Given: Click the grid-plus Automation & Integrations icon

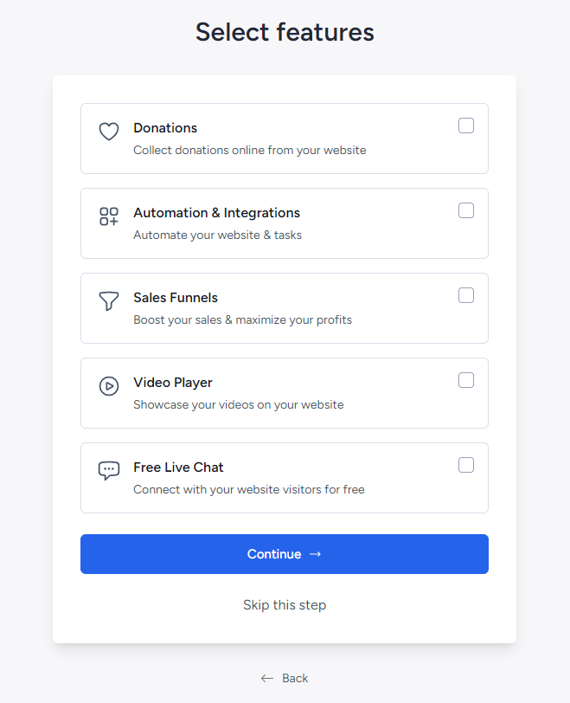Looking at the screenshot, I should 109,217.
